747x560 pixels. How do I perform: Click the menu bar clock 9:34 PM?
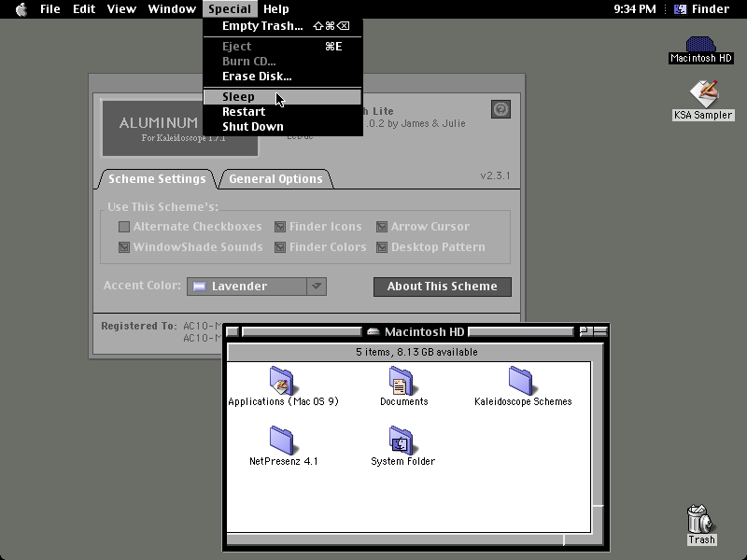(x=635, y=9)
